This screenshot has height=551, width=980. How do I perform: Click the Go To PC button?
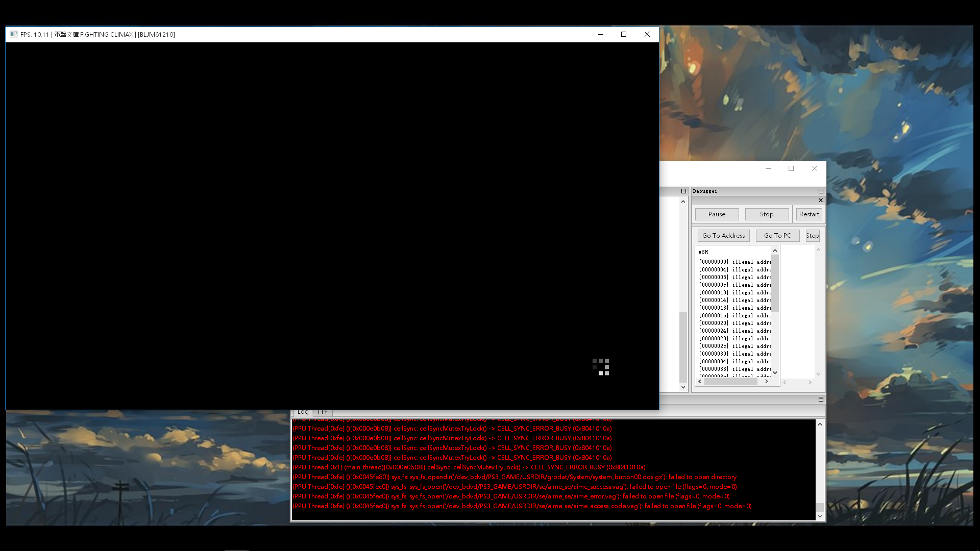coord(777,236)
